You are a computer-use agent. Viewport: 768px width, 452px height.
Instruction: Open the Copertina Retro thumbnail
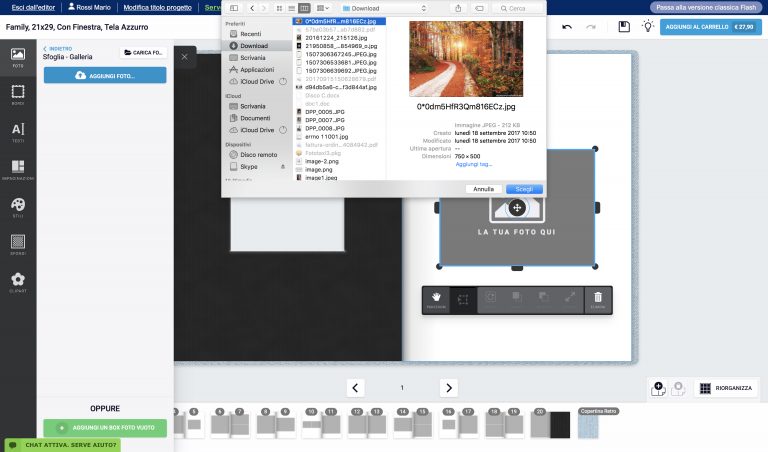pos(589,427)
